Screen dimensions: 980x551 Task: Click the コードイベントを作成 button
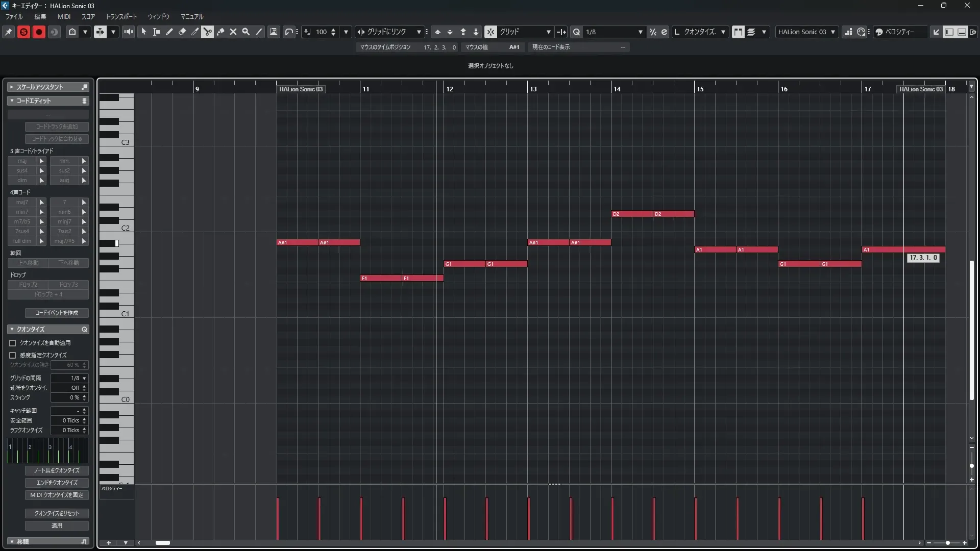(57, 313)
